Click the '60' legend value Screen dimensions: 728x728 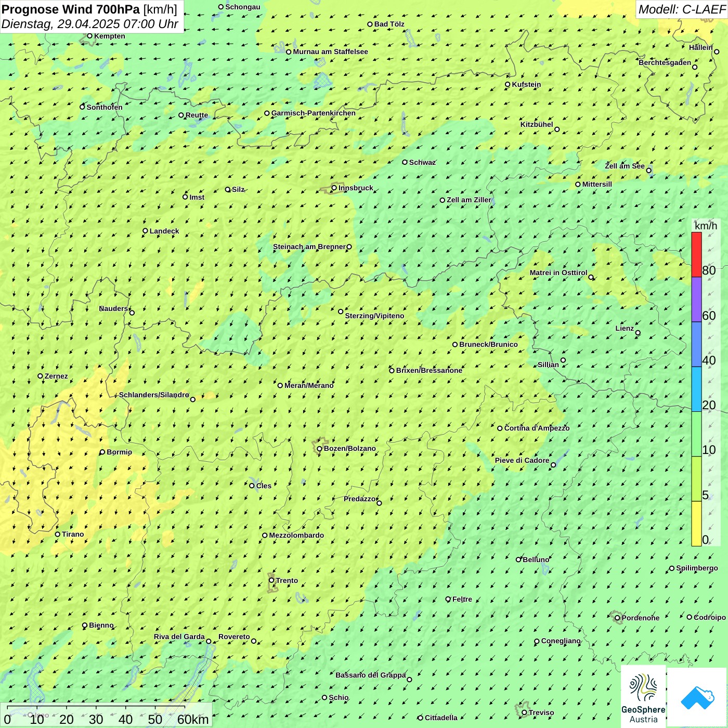pos(709,316)
